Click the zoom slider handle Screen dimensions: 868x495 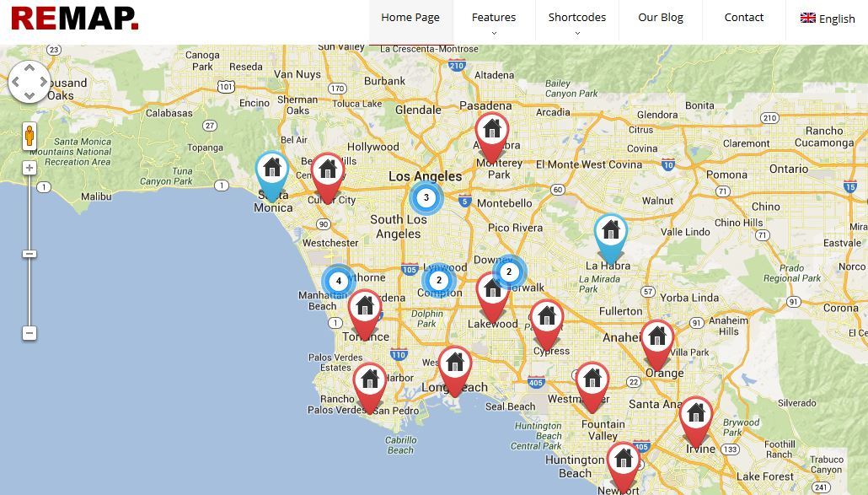pos(29,254)
